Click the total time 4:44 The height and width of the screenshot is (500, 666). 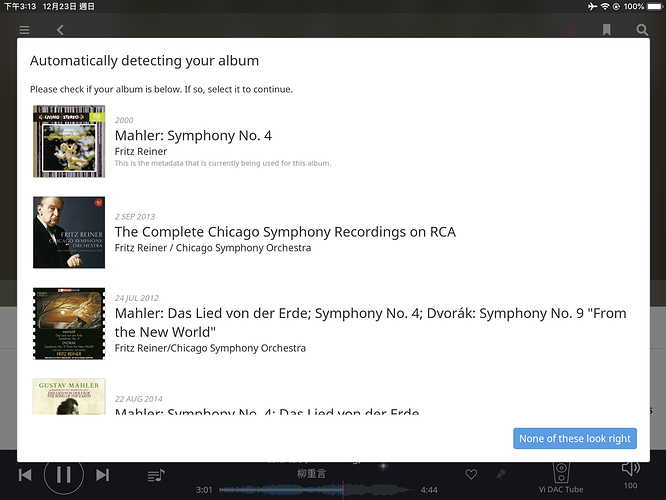[x=429, y=490]
